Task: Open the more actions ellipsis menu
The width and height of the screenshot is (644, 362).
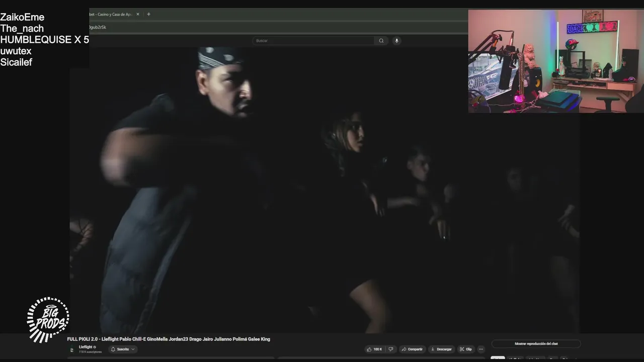Action: (x=481, y=349)
